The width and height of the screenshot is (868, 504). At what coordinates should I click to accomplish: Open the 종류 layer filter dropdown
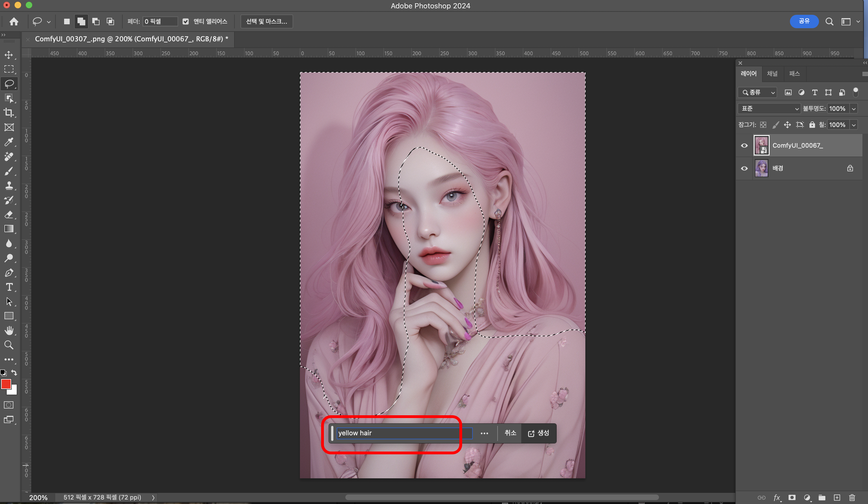(757, 92)
